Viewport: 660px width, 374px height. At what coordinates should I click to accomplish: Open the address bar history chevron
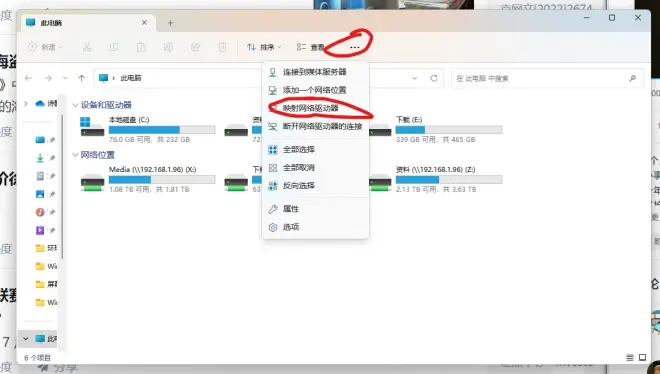point(415,78)
